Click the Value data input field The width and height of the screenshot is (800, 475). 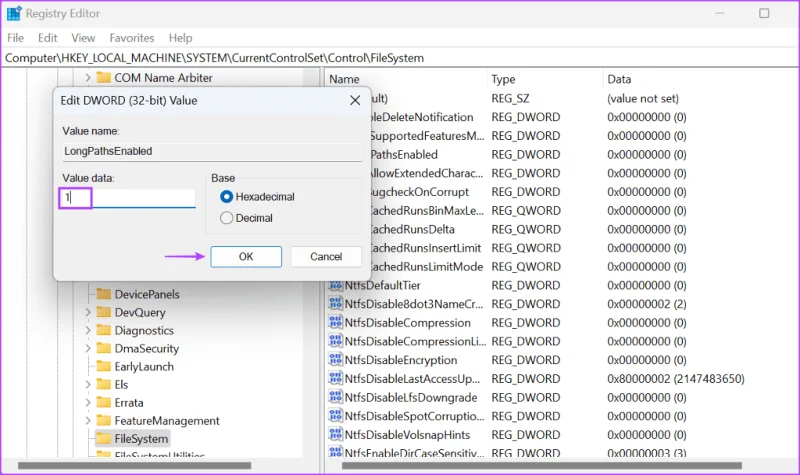128,198
